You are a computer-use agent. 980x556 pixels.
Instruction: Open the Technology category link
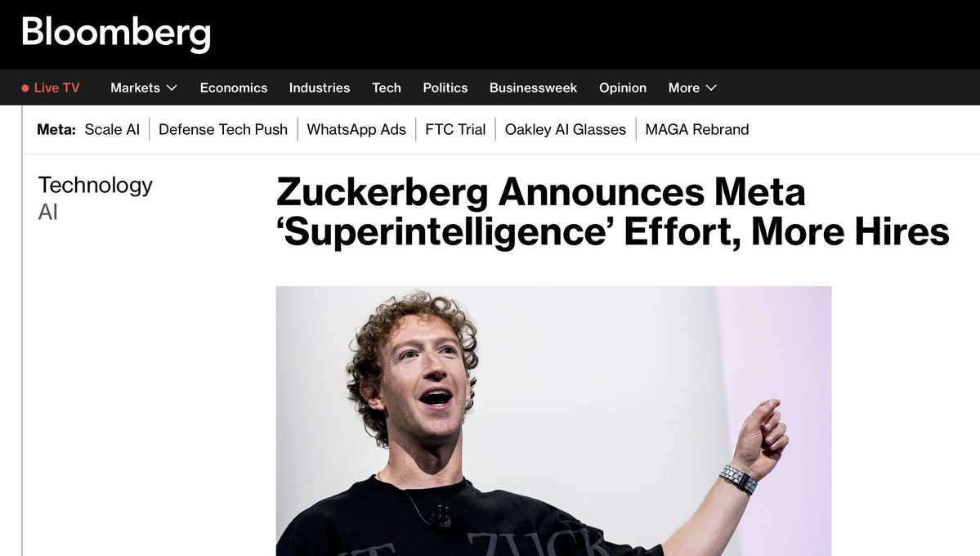coord(95,185)
